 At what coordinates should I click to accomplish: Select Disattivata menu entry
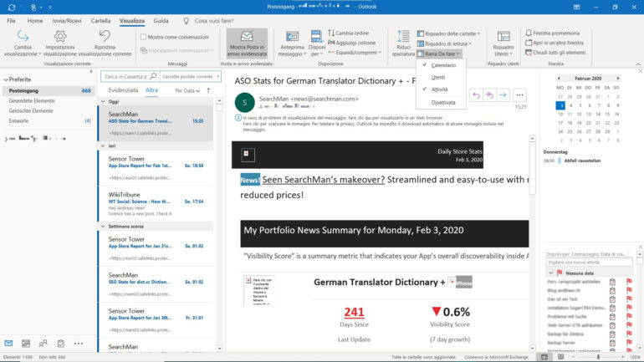pos(442,103)
